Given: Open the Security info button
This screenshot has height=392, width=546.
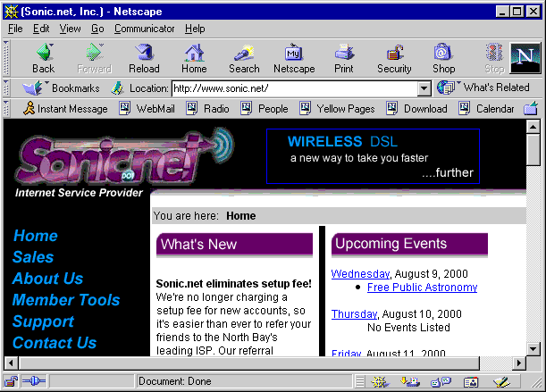Looking at the screenshot, I should pos(394,58).
